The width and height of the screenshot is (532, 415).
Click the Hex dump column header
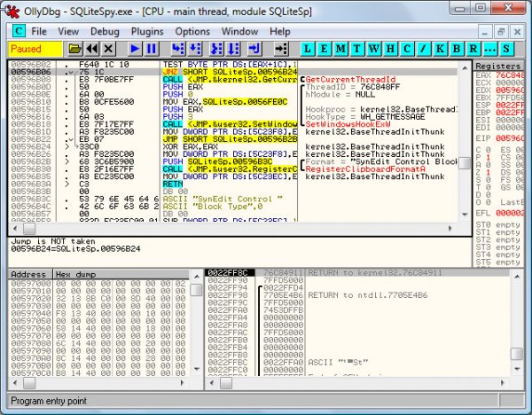point(121,274)
